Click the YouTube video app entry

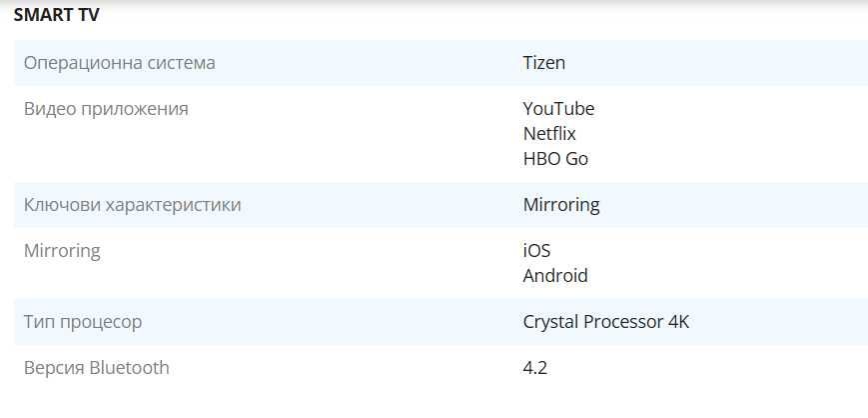(x=558, y=109)
